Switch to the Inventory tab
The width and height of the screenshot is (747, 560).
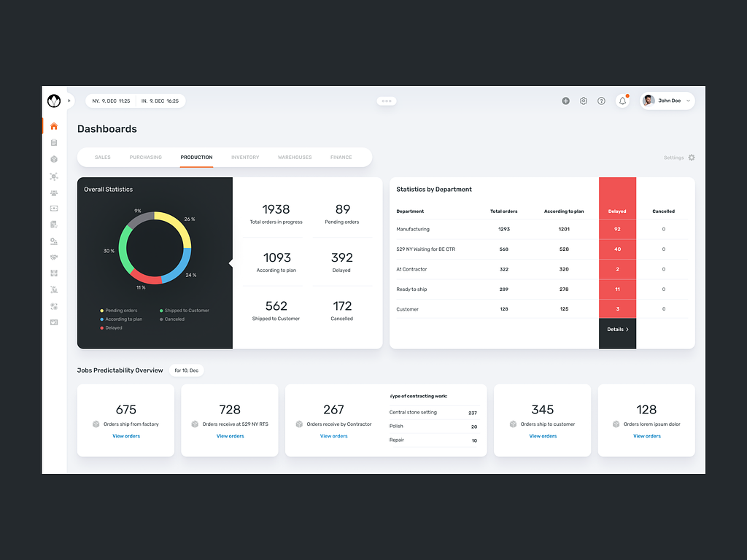click(245, 157)
